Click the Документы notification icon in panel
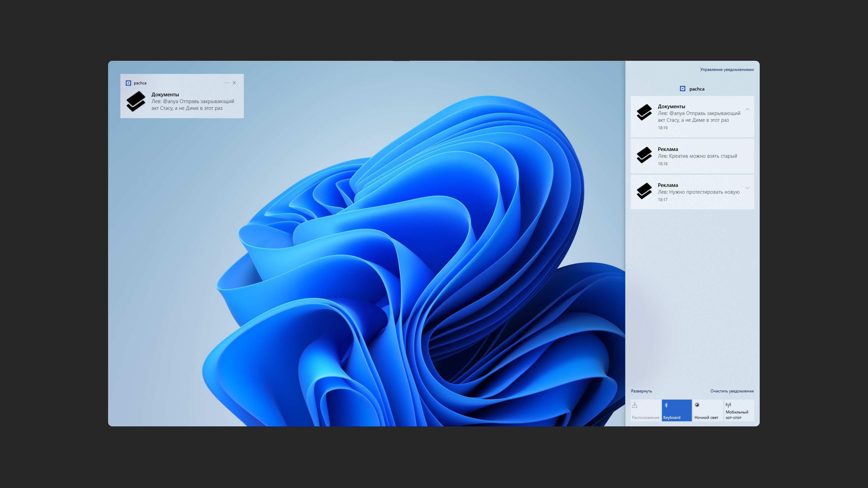The width and height of the screenshot is (868, 488). [644, 112]
